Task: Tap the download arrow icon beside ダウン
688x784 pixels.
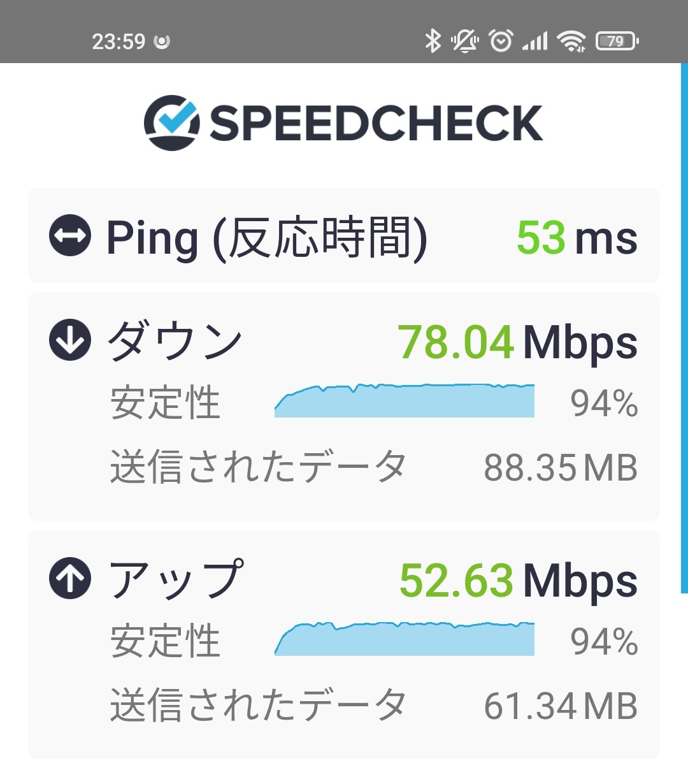Action: coord(70,340)
